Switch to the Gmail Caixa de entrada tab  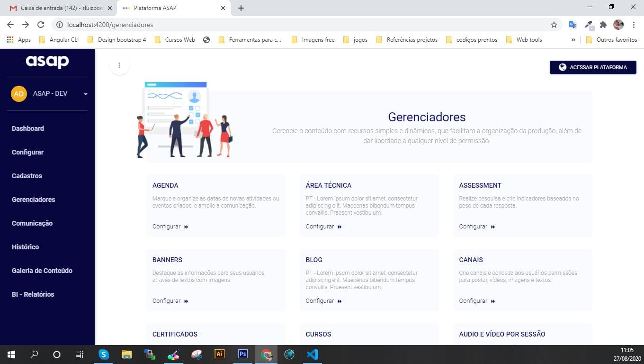tap(60, 8)
